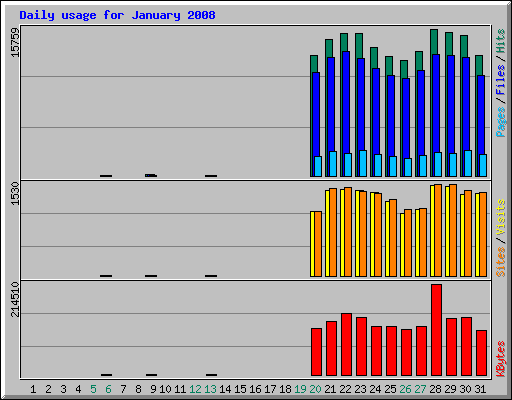The height and width of the screenshot is (400, 512).
Task: Click day 31 on the date axis
Action: click(480, 389)
